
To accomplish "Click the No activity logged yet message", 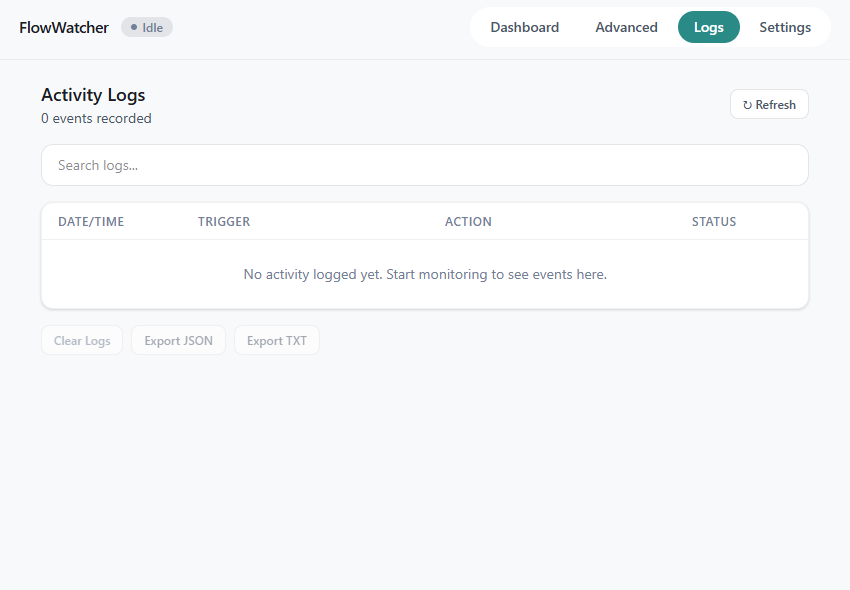I will [425, 274].
